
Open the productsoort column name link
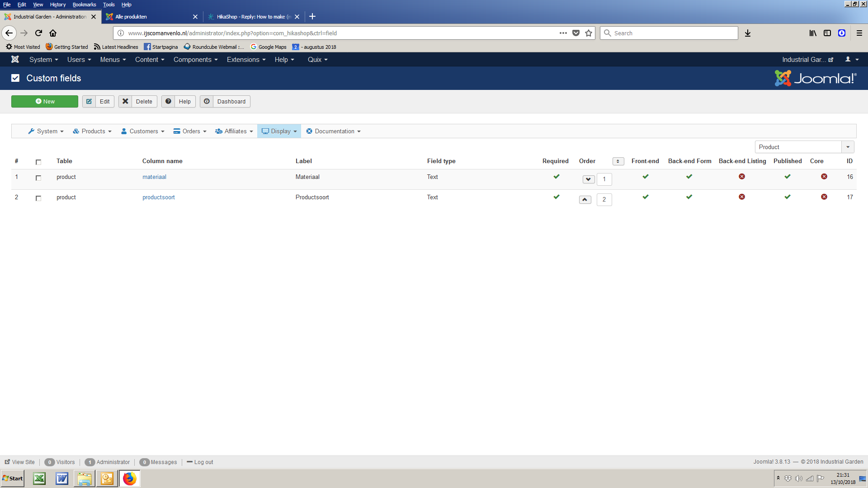(158, 197)
